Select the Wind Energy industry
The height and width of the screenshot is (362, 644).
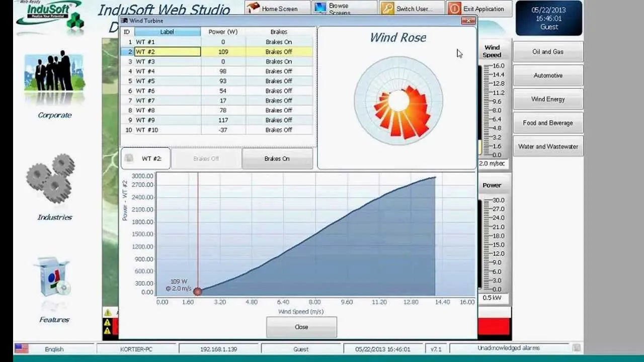pos(548,99)
